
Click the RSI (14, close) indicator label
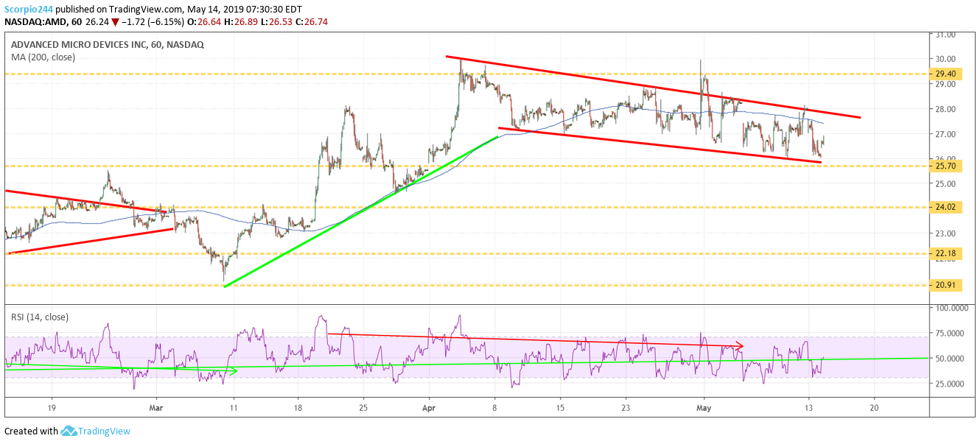(40, 317)
